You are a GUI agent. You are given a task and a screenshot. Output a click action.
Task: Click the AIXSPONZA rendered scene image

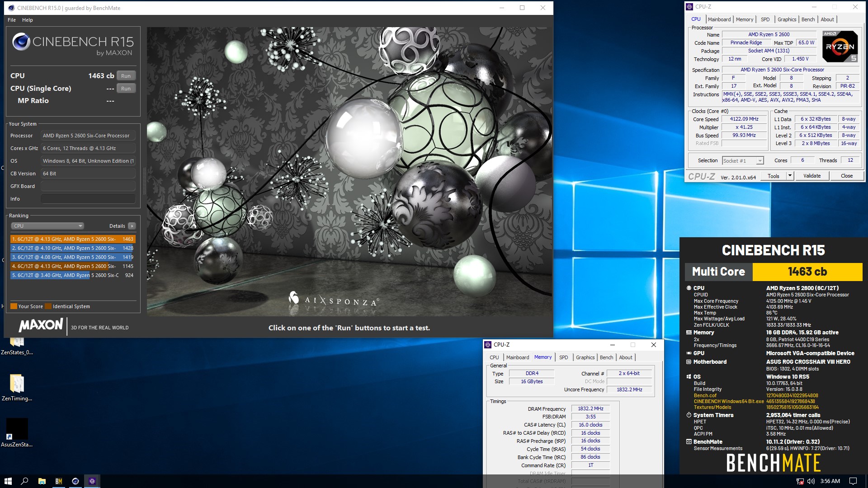pyautogui.click(x=349, y=171)
